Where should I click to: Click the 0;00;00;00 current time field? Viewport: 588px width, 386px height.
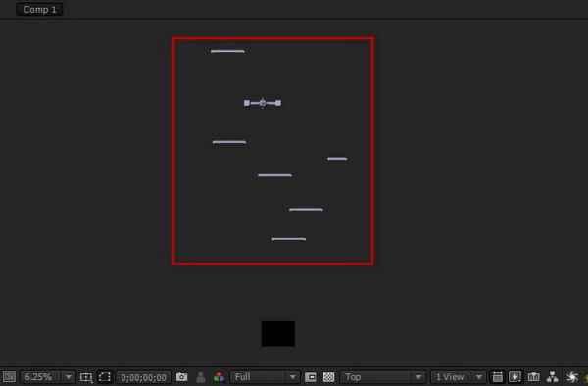[x=144, y=377]
